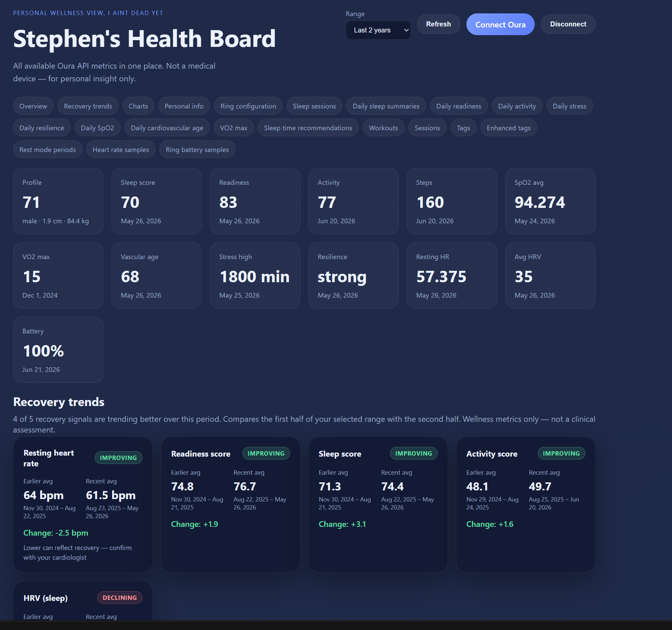Select the Steps card showing 160
Screen dimensions: 672x630
tap(452, 201)
